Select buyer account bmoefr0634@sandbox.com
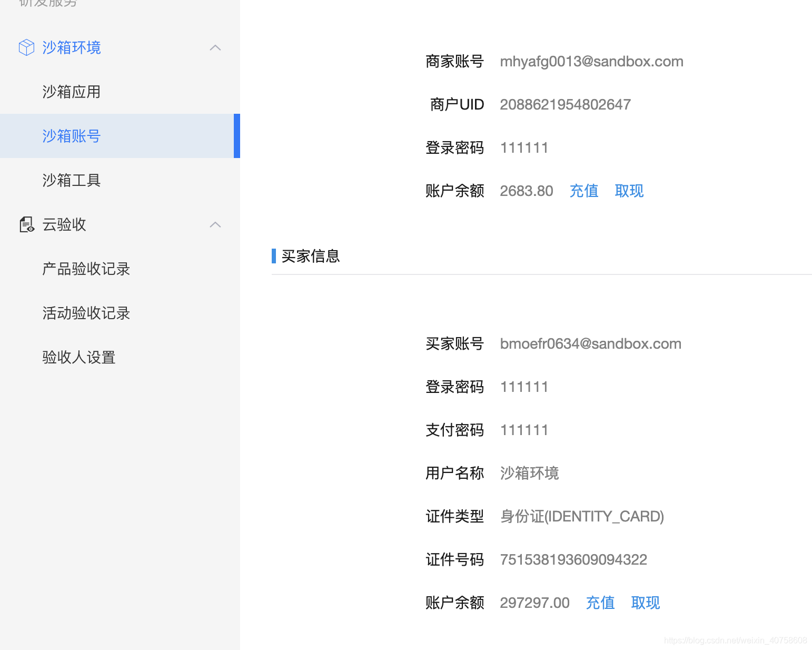This screenshot has width=812, height=650. 590,344
